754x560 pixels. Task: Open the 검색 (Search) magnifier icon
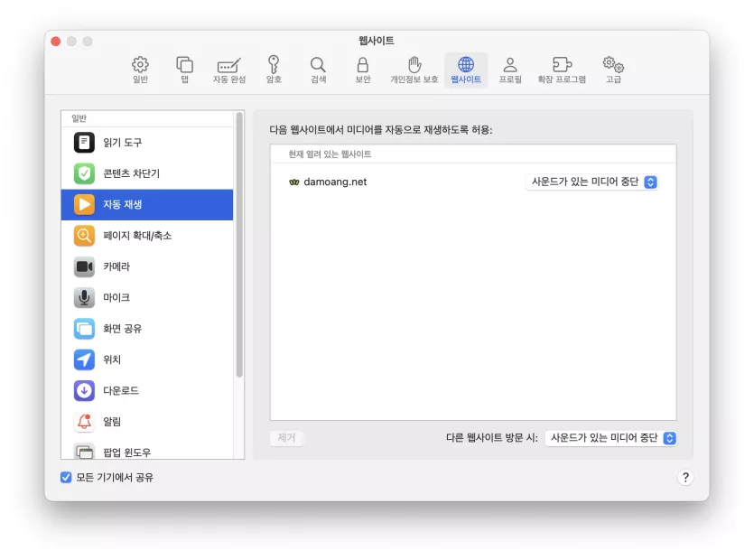[x=318, y=70]
